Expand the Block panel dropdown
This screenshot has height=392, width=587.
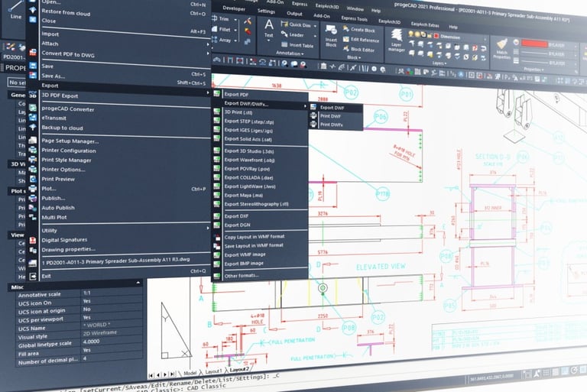point(354,57)
